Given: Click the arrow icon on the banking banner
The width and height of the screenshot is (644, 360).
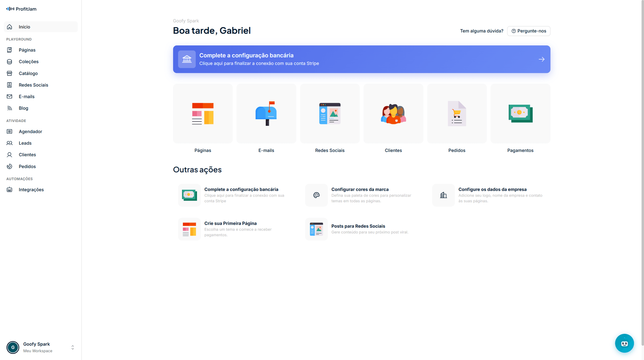Looking at the screenshot, I should [542, 59].
